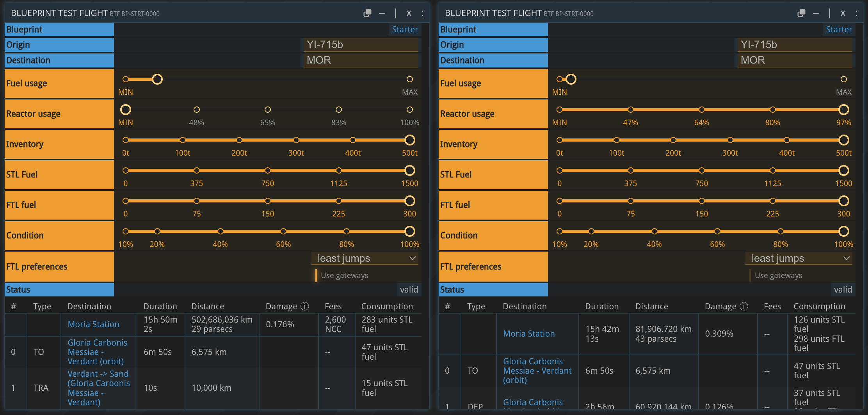
Task: Set left Reactor usage slider to 65%
Action: coord(268,110)
